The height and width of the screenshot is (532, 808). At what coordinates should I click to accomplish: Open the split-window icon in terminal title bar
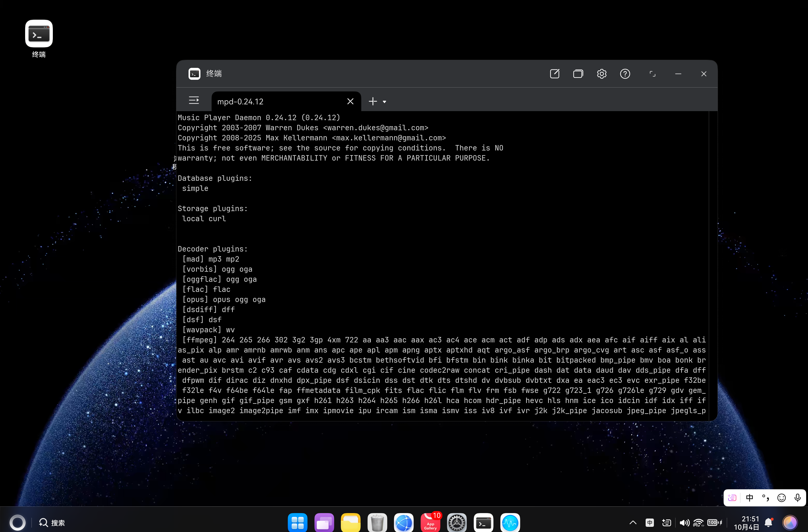pyautogui.click(x=578, y=74)
